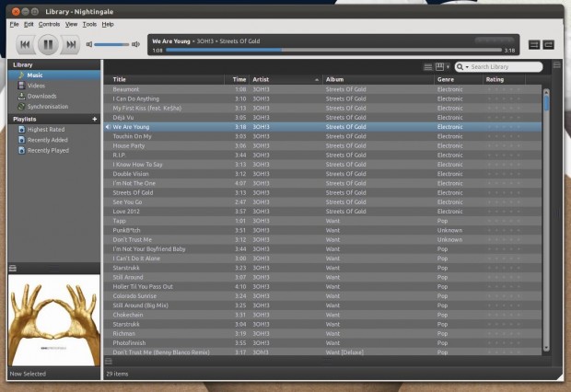
Task: Click the album artwork thumbnail
Action: tap(54, 320)
